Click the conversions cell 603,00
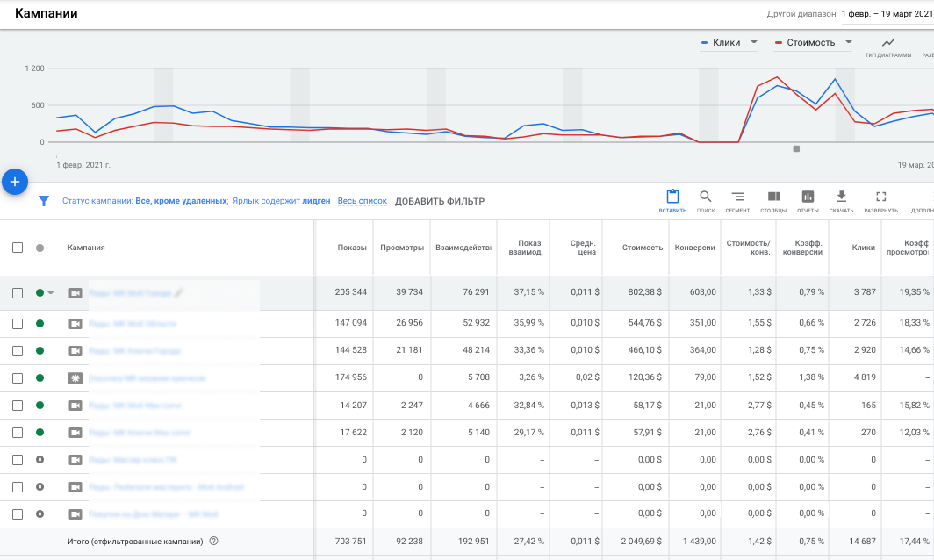This screenshot has height=560, width=934. click(703, 292)
